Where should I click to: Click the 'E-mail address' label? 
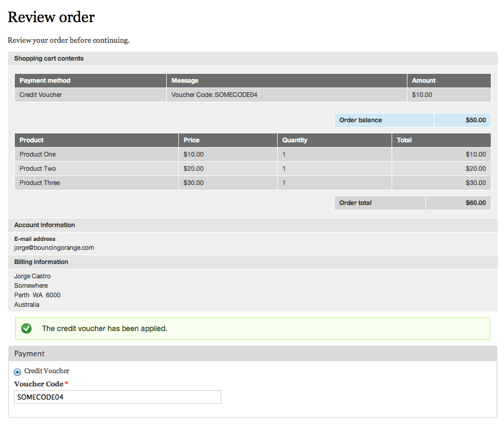click(35, 239)
